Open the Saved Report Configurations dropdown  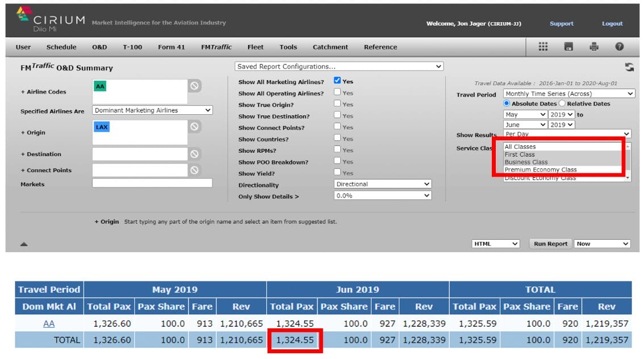(339, 66)
